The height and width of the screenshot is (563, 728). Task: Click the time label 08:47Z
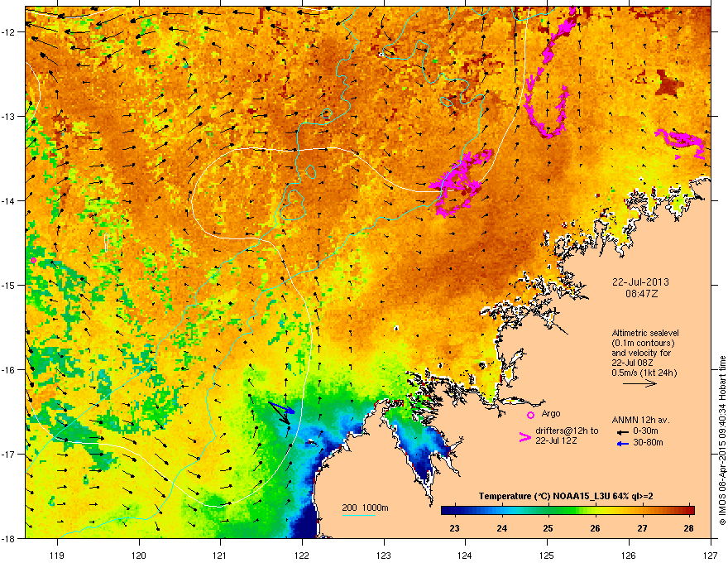tap(642, 294)
